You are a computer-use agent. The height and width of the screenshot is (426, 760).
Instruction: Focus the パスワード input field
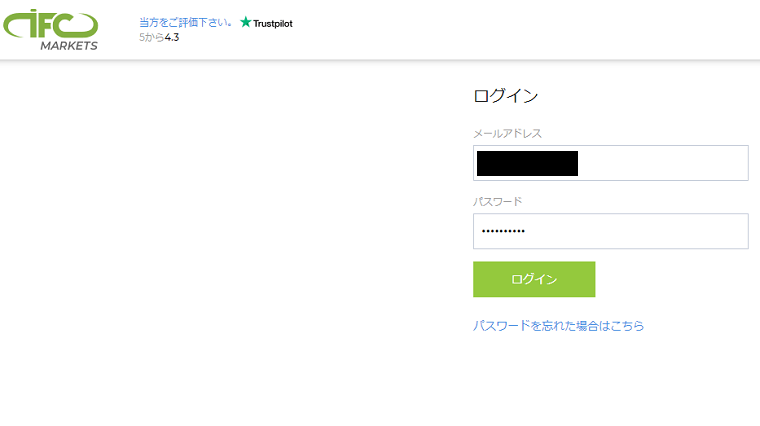click(x=611, y=231)
